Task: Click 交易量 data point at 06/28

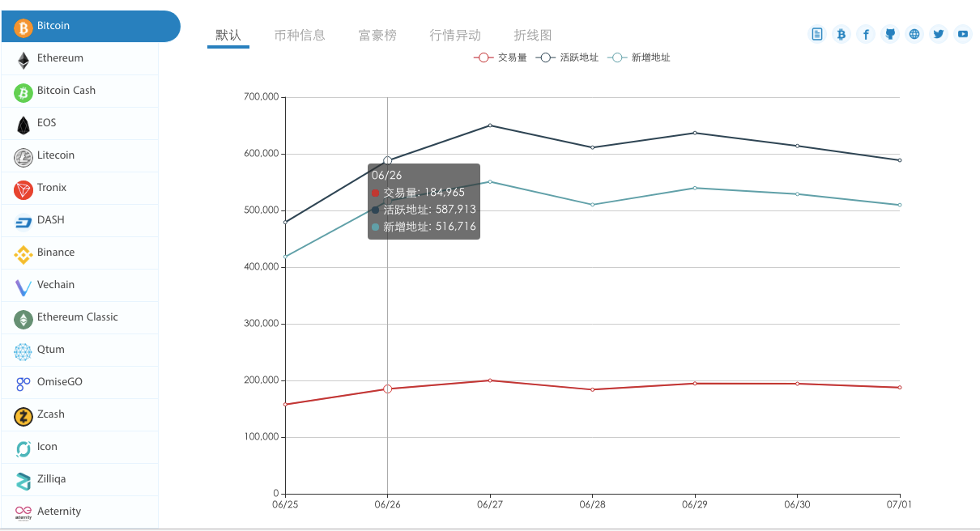Action: click(x=592, y=389)
